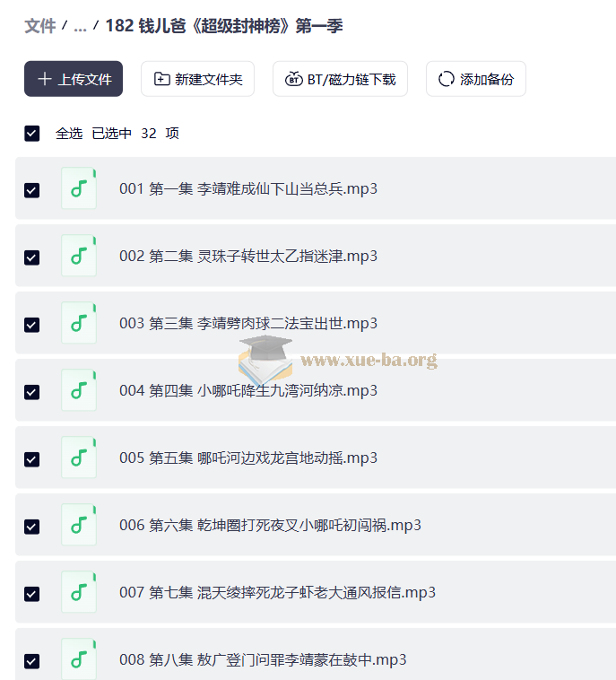Click the music icon for file 001
This screenshot has height=680, width=616.
[79, 188]
